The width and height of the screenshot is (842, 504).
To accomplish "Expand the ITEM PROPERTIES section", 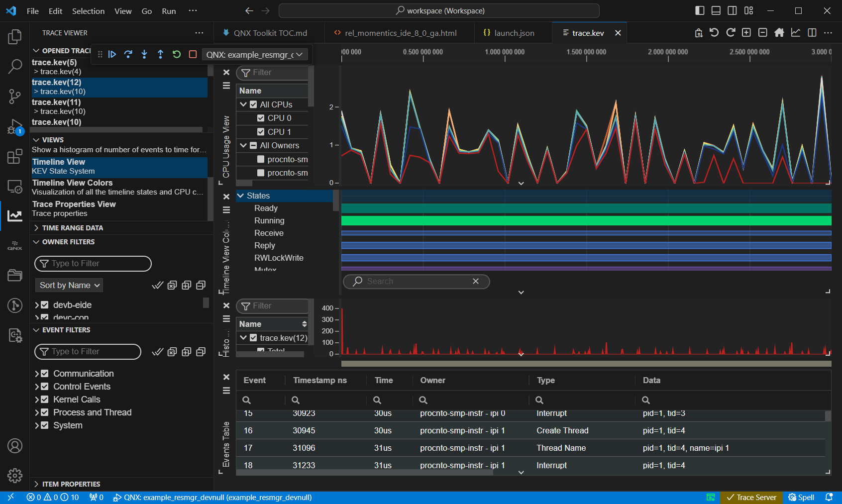I will point(71,484).
